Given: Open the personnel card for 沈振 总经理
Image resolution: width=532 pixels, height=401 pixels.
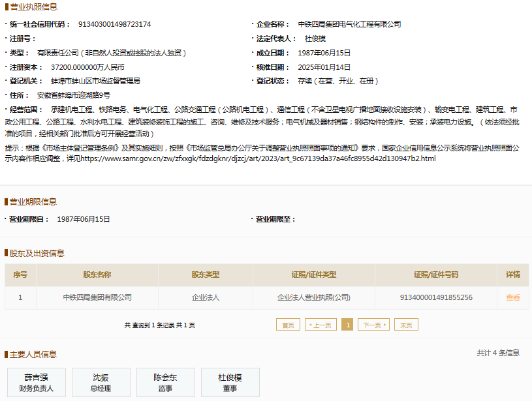Looking at the screenshot, I should (101, 382).
